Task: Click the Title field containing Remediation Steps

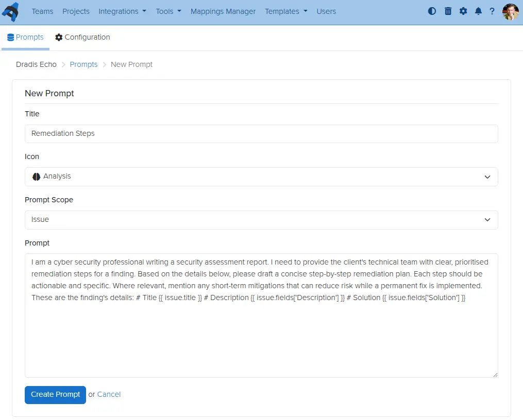Action: (x=261, y=133)
